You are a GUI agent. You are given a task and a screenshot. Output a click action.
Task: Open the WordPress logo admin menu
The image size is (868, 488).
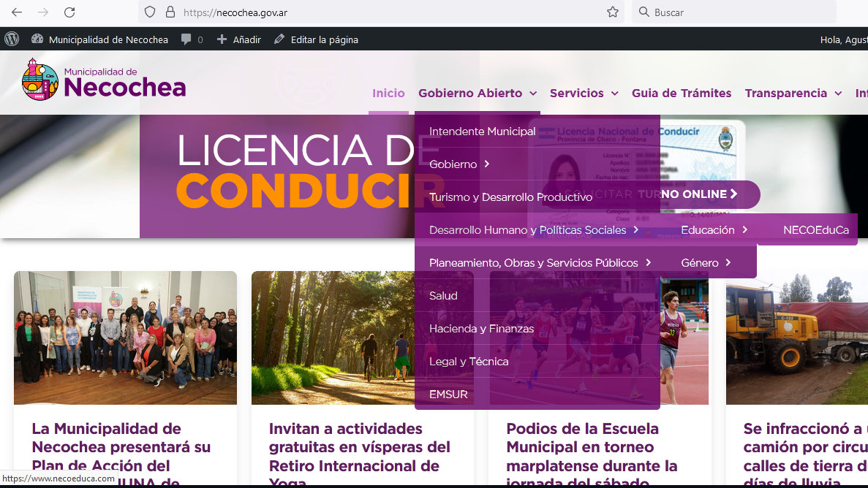point(12,39)
